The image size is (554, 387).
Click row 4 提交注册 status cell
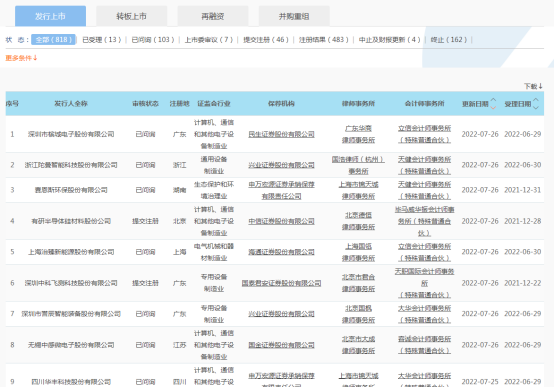click(145, 221)
